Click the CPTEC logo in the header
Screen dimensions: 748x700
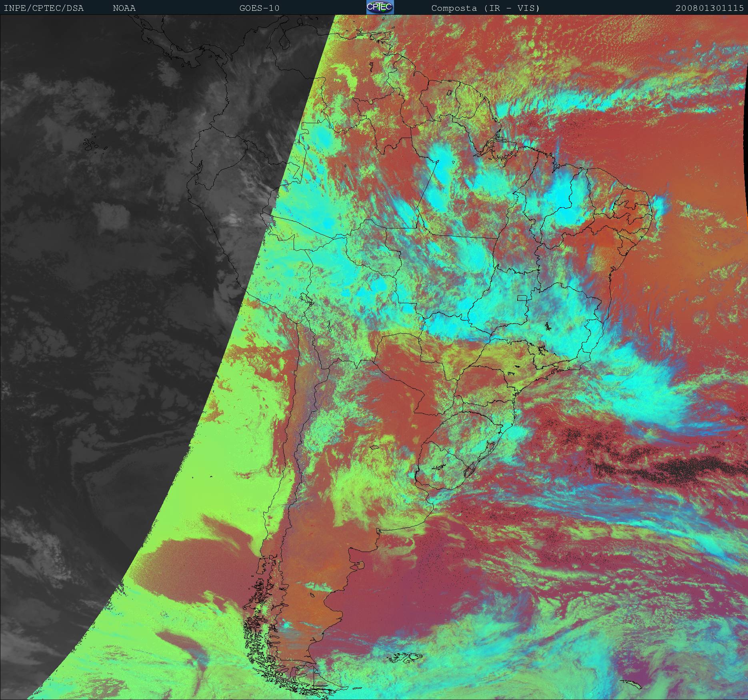380,7
